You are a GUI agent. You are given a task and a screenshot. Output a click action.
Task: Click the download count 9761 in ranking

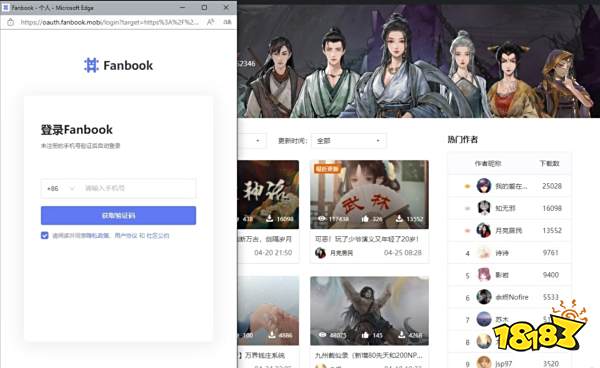(551, 252)
